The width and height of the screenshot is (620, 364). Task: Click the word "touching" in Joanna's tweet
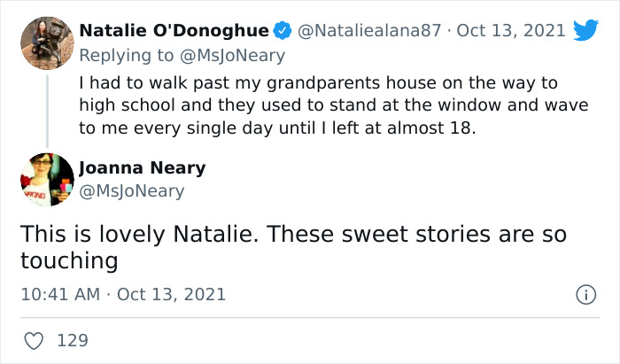[69, 261]
